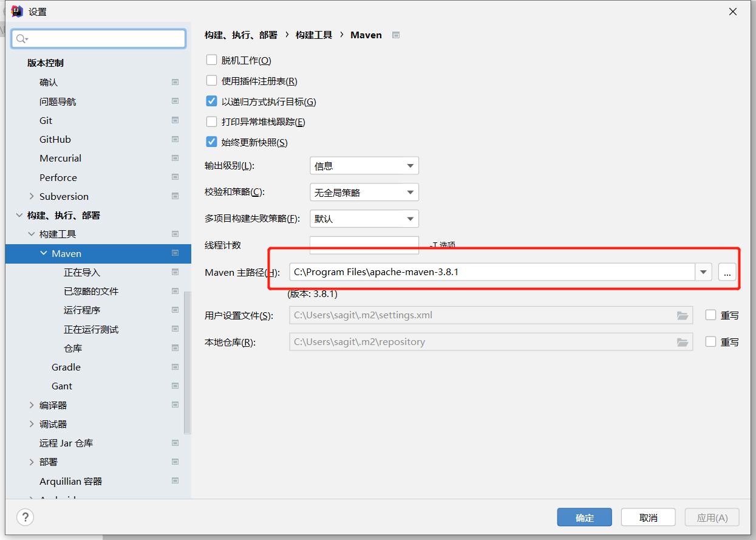Image resolution: width=756 pixels, height=540 pixels.
Task: Select 已忽略的文件 settings page
Action: [91, 291]
